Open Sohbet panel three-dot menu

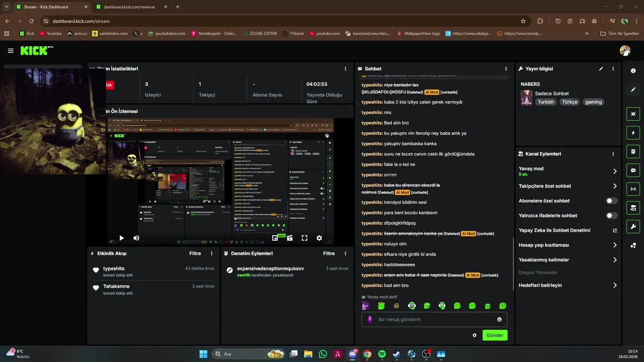point(506,69)
